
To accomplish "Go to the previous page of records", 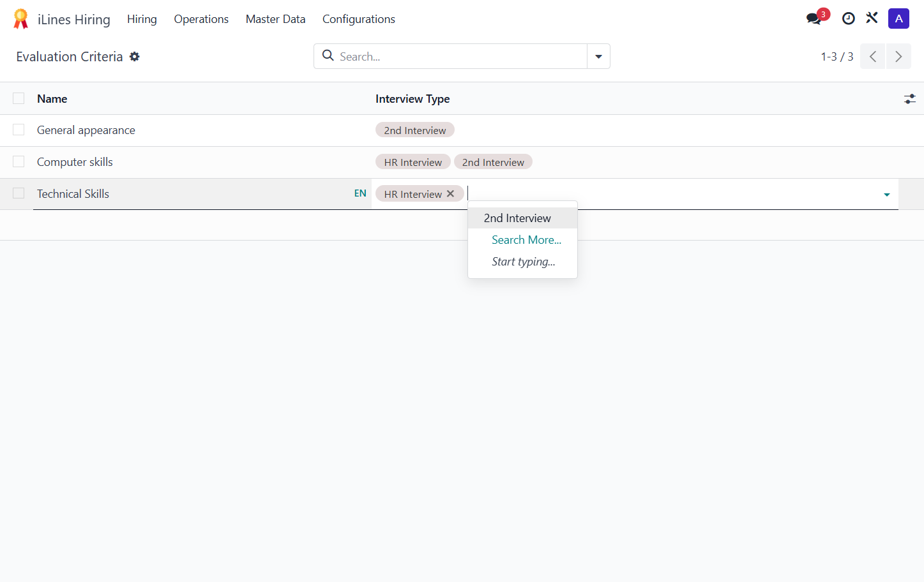I will [872, 56].
